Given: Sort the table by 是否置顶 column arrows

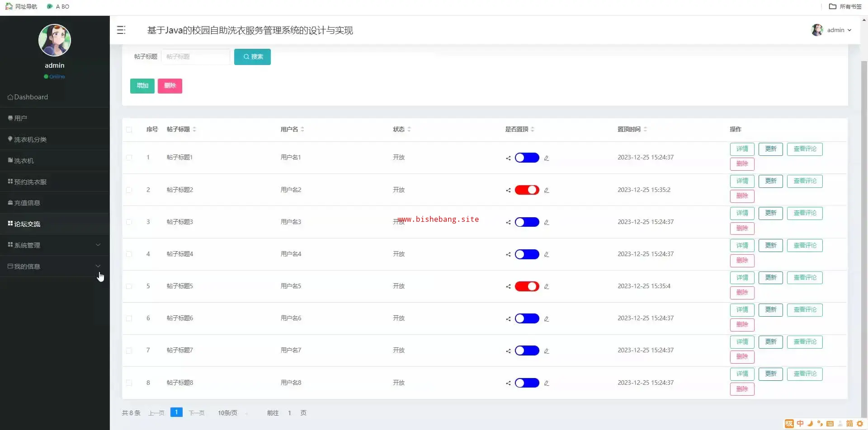Looking at the screenshot, I should 533,129.
